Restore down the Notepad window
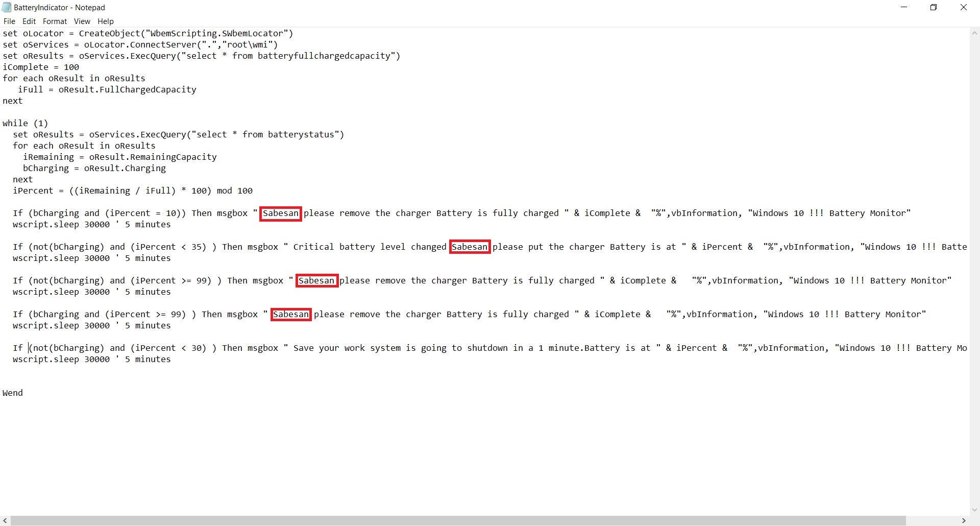 point(934,8)
